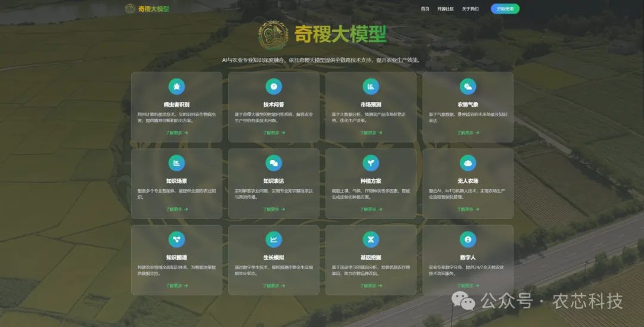Screen dimensions: 644x327
Task: Click the description text under 数字人 title
Action: click(x=466, y=270)
